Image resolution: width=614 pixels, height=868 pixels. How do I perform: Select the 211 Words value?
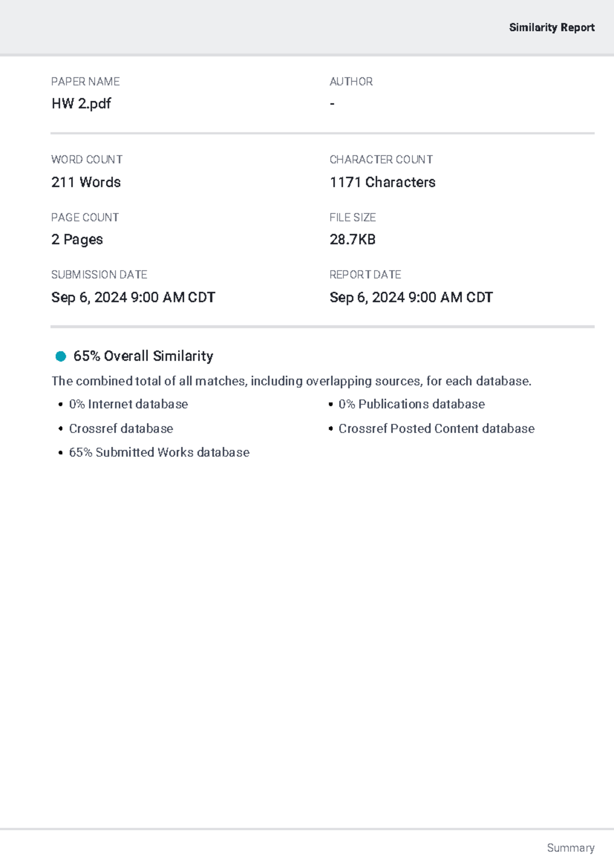pyautogui.click(x=86, y=182)
